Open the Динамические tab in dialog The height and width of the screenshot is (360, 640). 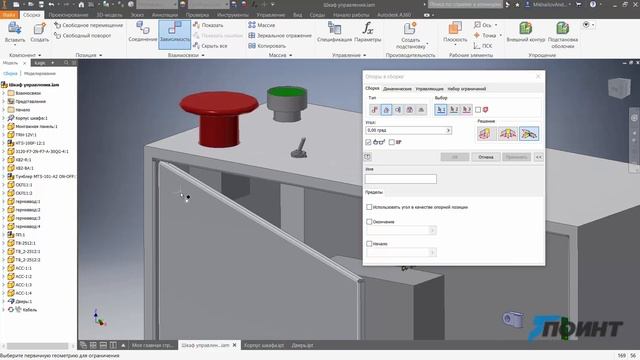click(397, 89)
